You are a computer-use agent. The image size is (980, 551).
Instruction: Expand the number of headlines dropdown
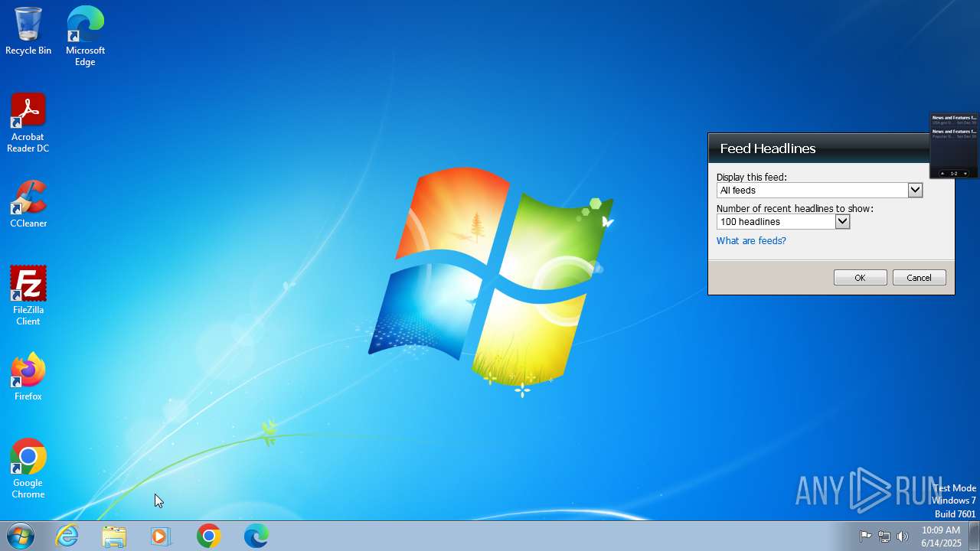(x=842, y=221)
